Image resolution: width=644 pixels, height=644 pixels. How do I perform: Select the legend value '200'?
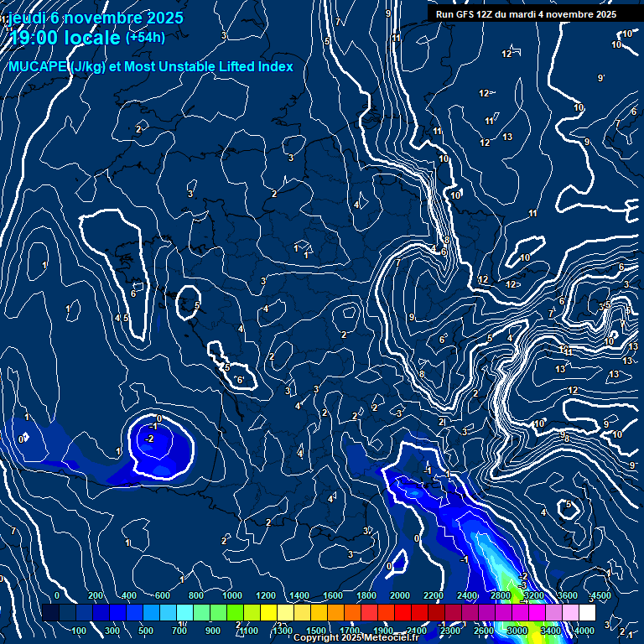[96, 595]
